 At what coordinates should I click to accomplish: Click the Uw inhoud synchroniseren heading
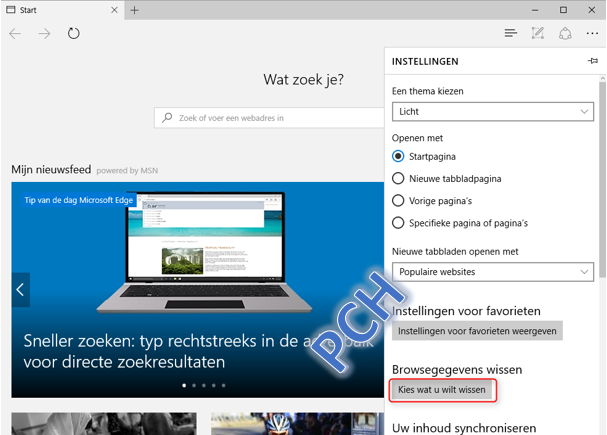pos(464,428)
